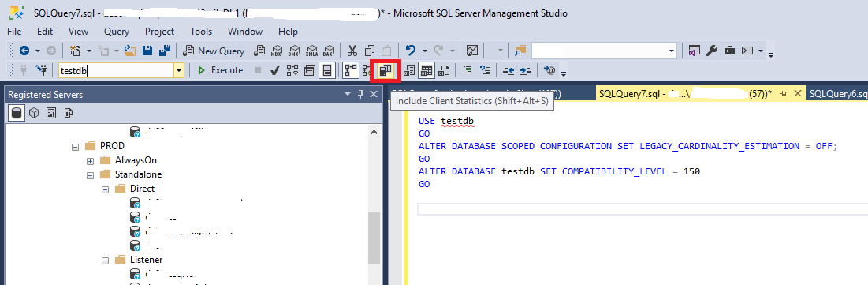Display Estimated Execution Plan icon

click(292, 69)
